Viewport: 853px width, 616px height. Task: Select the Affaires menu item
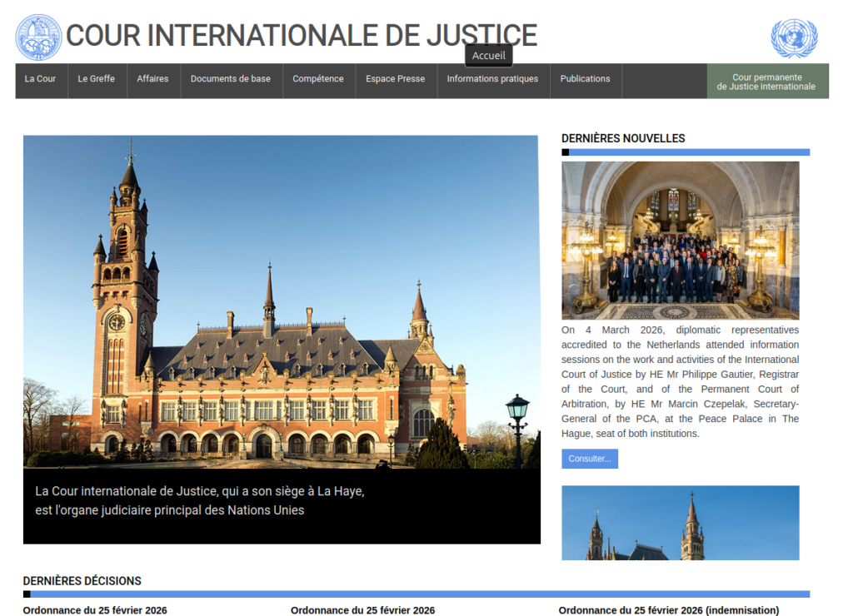[152, 79]
